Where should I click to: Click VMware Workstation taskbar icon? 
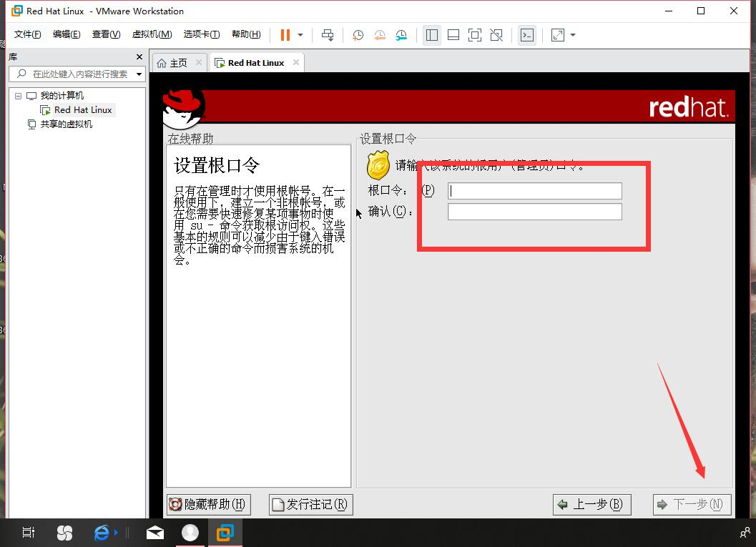pos(225,533)
